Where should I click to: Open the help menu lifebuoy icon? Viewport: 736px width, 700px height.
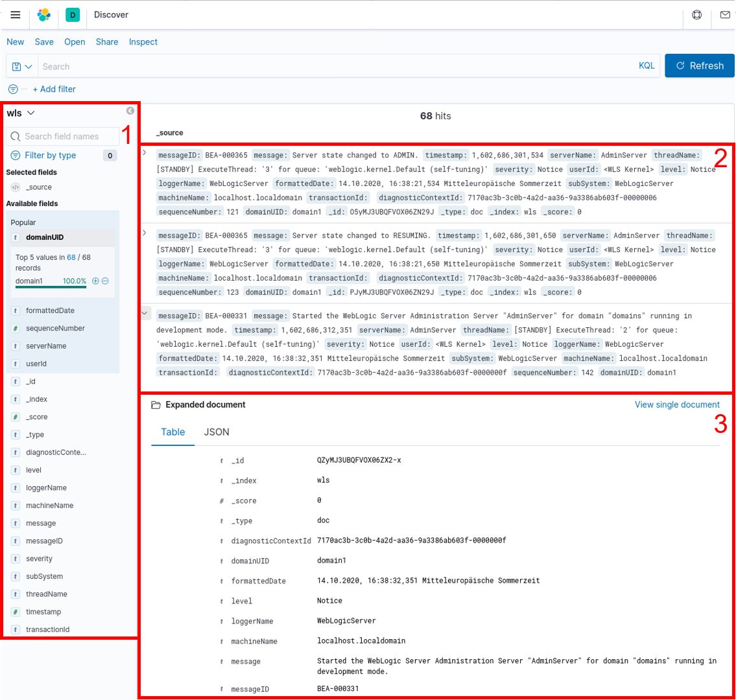(x=697, y=15)
